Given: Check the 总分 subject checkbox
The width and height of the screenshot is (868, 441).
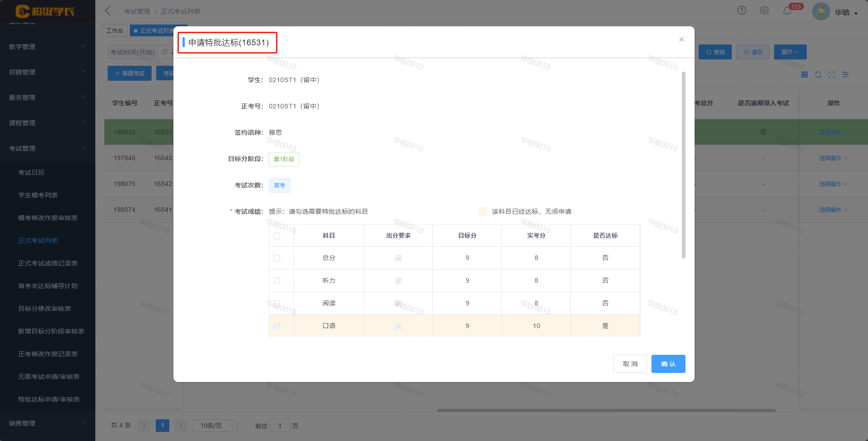Looking at the screenshot, I should 277,258.
